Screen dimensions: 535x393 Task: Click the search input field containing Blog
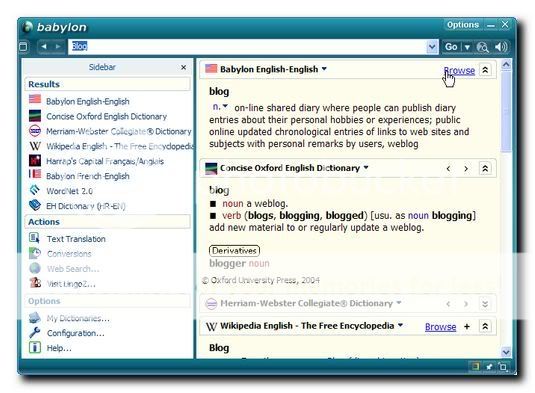click(247, 46)
